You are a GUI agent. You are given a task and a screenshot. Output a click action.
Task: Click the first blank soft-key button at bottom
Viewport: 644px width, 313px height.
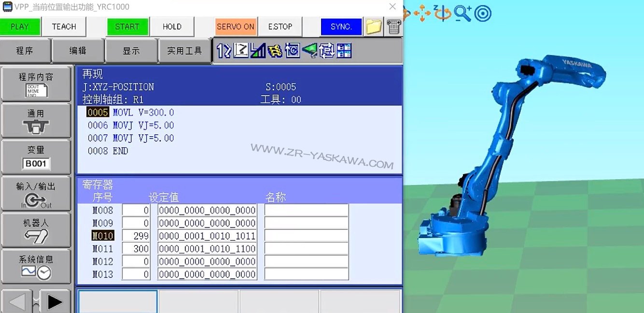118,301
